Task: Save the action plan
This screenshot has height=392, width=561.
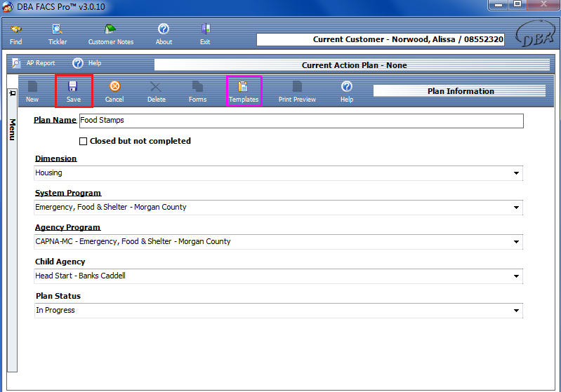Action: (x=73, y=91)
